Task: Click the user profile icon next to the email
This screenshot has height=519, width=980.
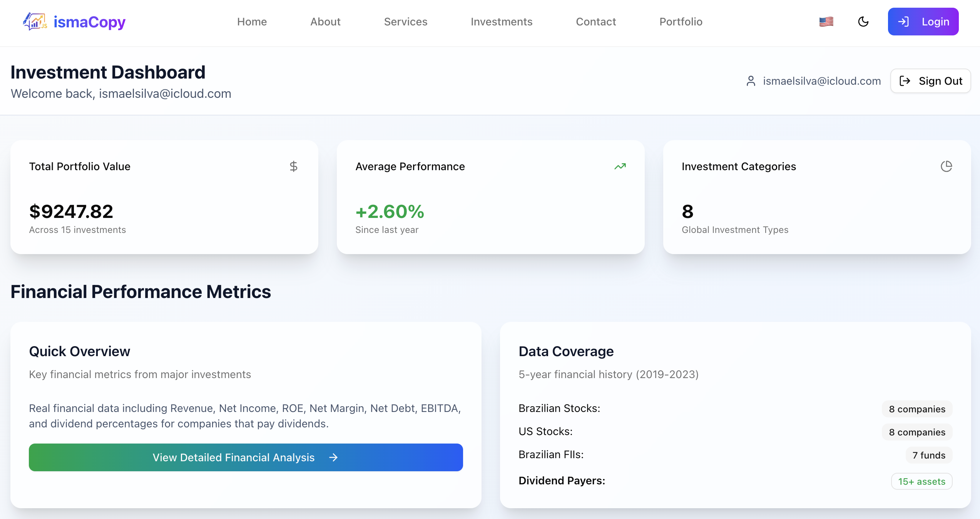Action: tap(751, 81)
